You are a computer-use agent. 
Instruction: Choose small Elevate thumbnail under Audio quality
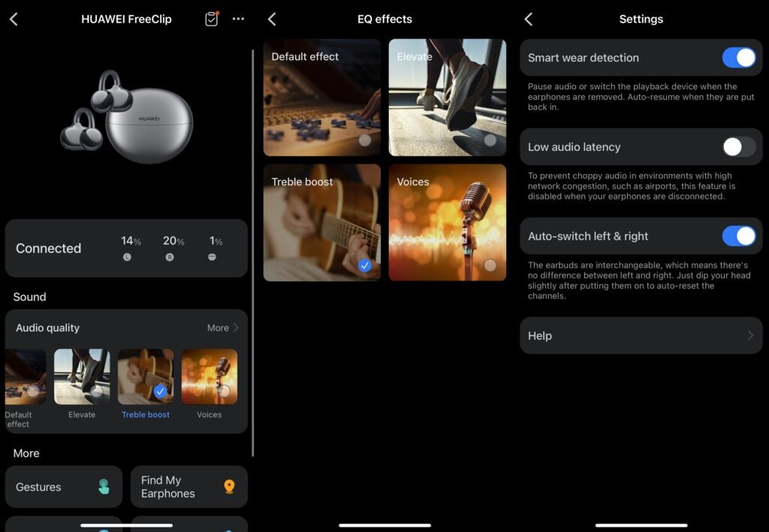click(82, 377)
